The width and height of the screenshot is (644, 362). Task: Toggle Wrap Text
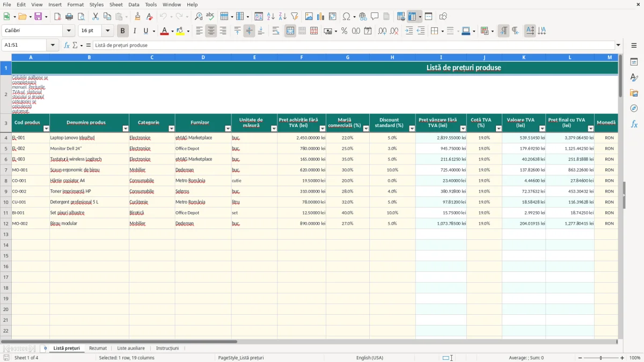click(x=276, y=31)
